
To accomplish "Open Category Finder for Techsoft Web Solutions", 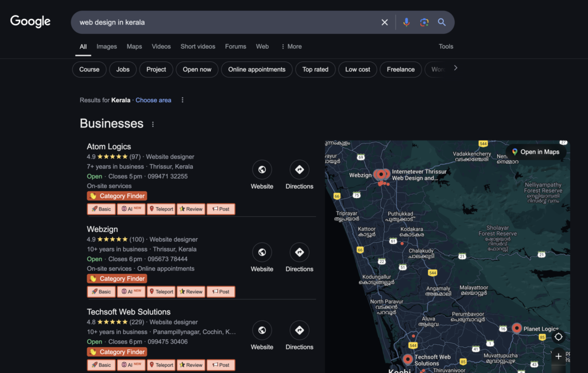I will pos(117,352).
